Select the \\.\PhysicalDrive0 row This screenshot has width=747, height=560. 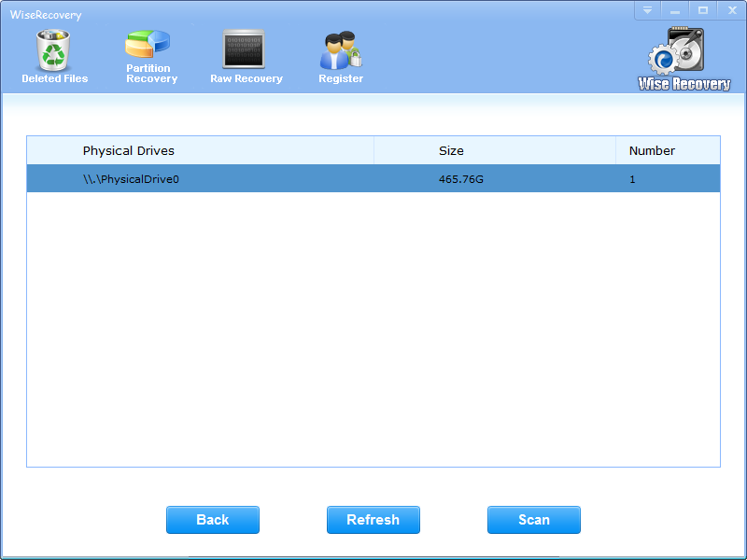pos(131,179)
